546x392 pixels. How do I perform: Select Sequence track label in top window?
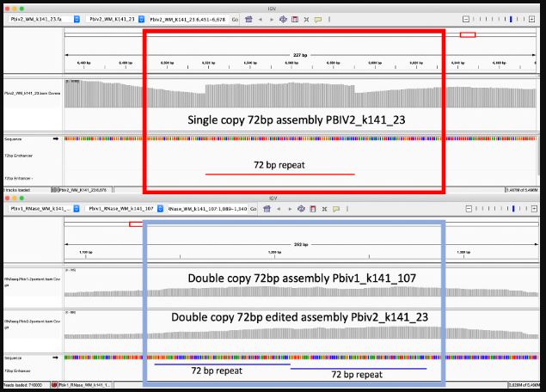pyautogui.click(x=13, y=139)
